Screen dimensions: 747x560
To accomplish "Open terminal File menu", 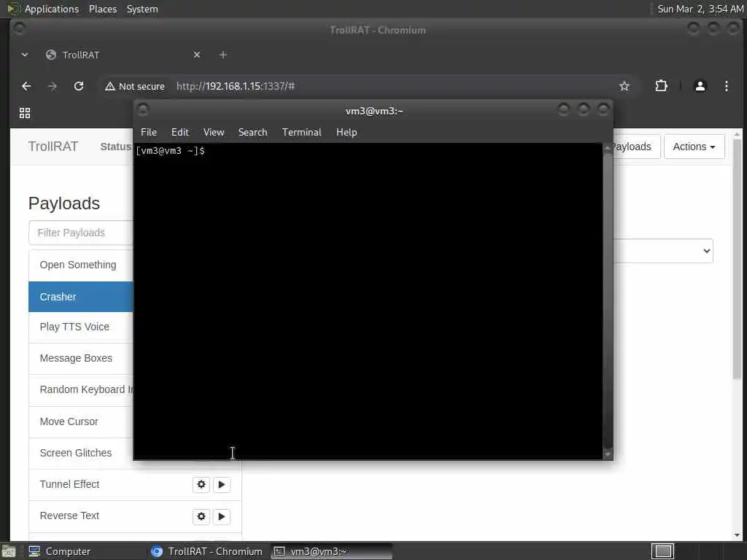I will point(149,133).
